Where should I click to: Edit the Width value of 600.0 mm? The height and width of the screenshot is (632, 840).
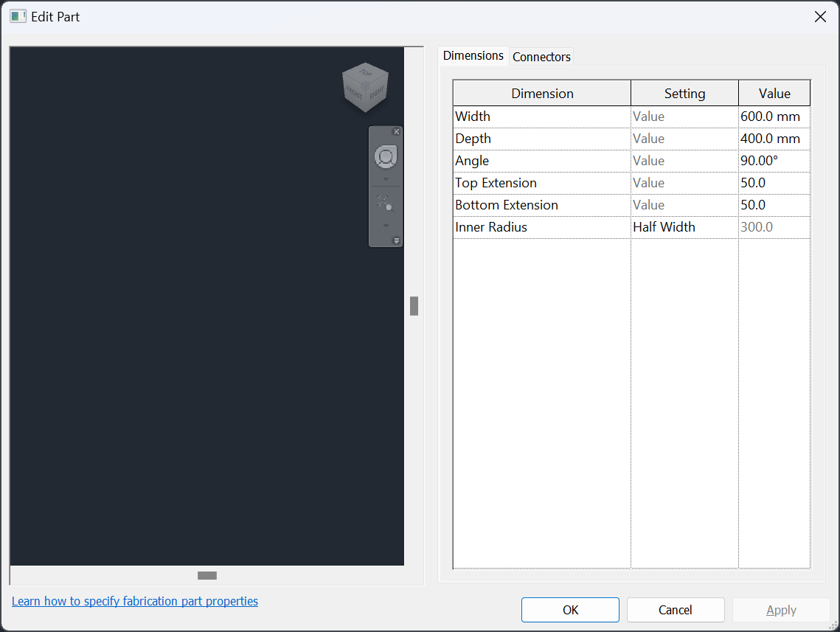pyautogui.click(x=774, y=116)
